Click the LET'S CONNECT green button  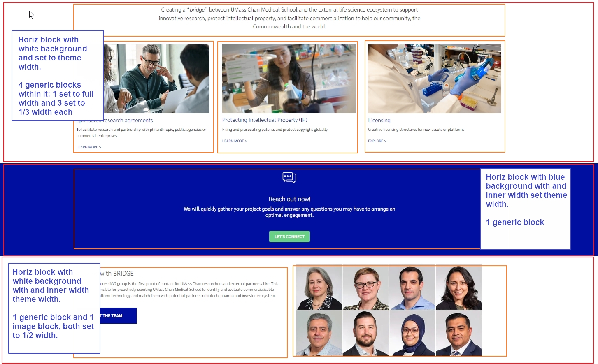(x=289, y=236)
